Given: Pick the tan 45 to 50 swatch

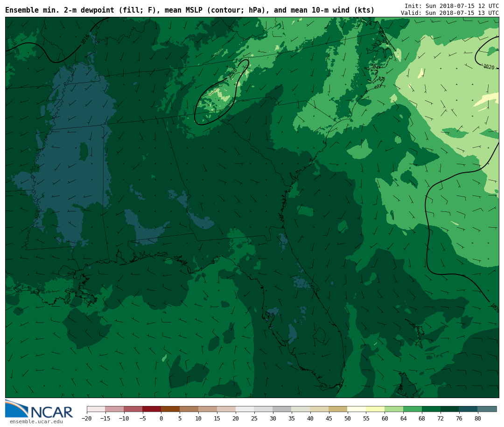Looking at the screenshot, I should [338, 409].
